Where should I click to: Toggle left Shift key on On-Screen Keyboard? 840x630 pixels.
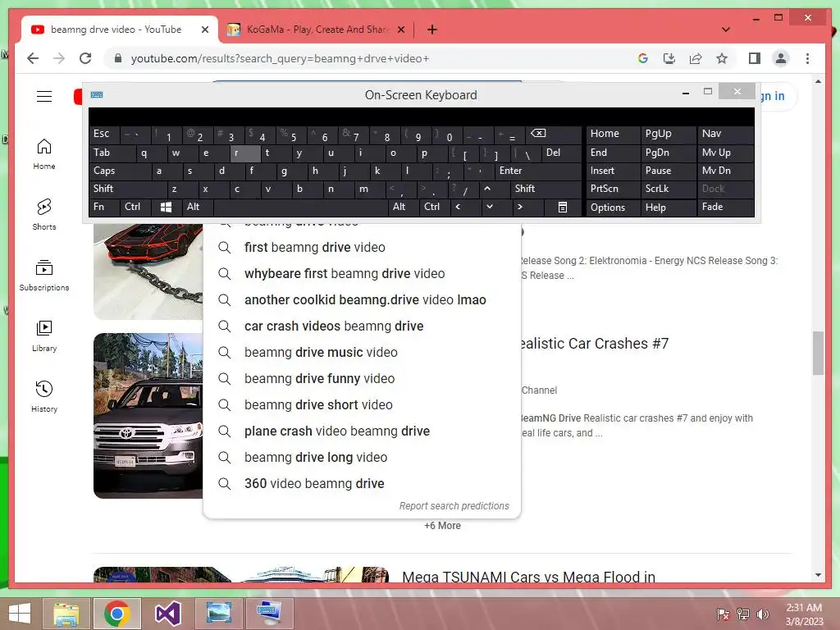tap(128, 189)
